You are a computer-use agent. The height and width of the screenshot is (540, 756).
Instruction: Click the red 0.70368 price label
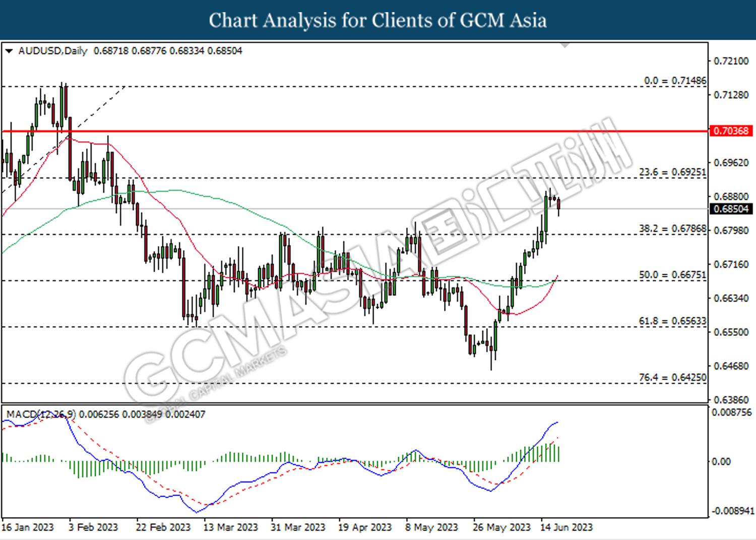point(731,131)
